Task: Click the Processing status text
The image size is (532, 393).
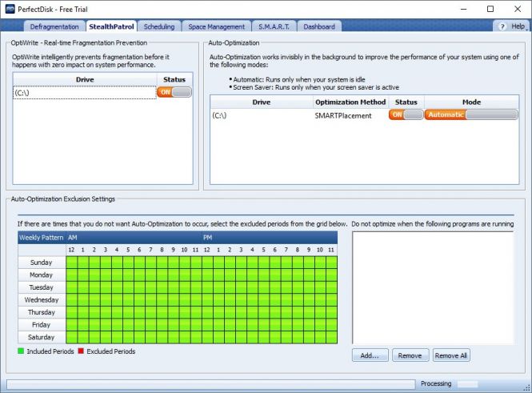Action: tap(436, 383)
